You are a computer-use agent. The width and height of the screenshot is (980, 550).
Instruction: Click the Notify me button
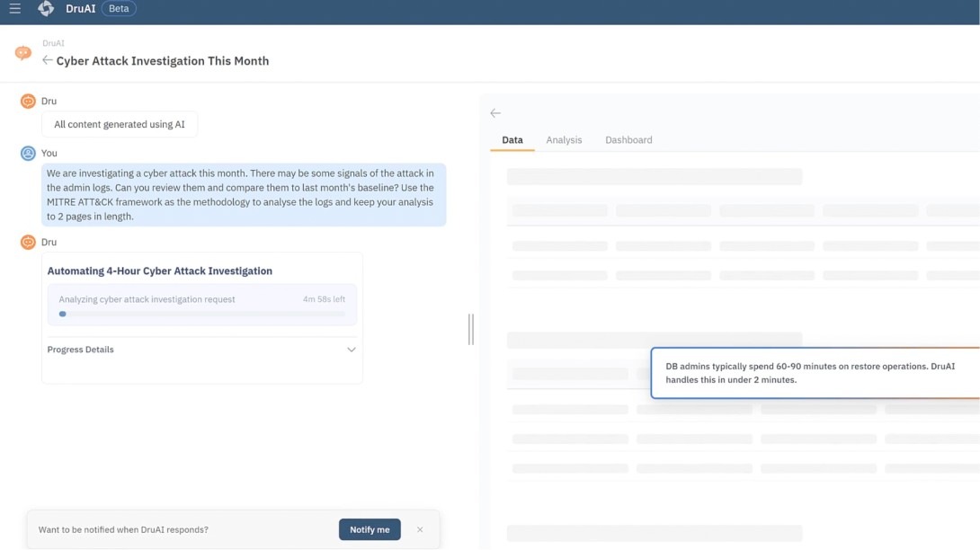click(x=370, y=529)
